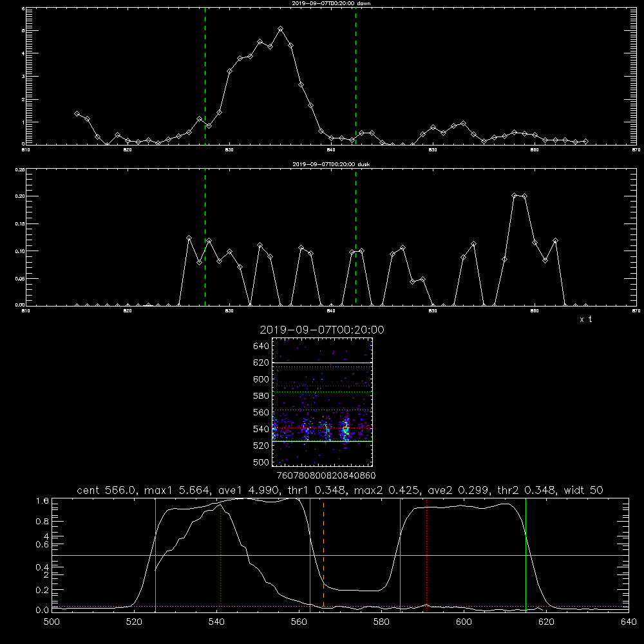
Task: Click the left green dashed line in the dusk plot
Action: [x=205, y=237]
